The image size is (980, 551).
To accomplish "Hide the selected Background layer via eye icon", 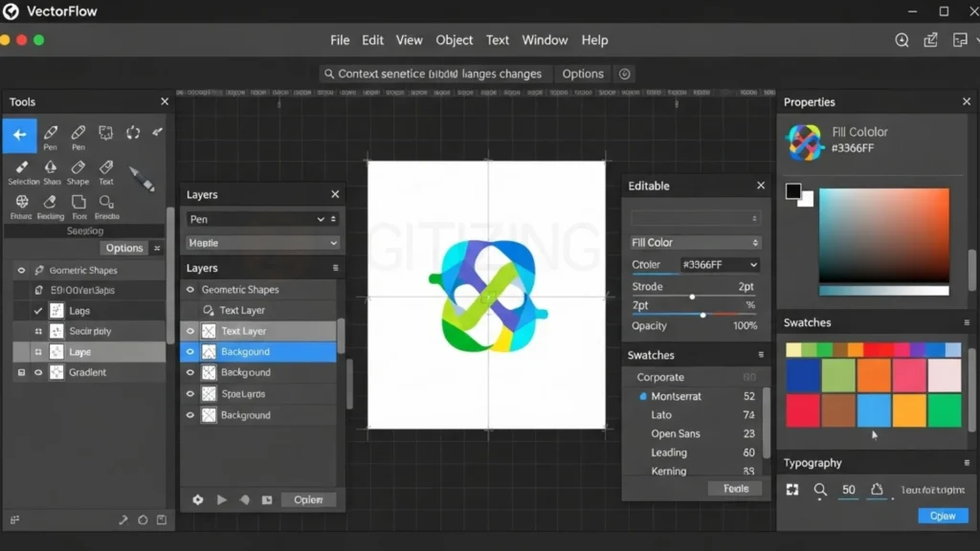I will pos(190,352).
